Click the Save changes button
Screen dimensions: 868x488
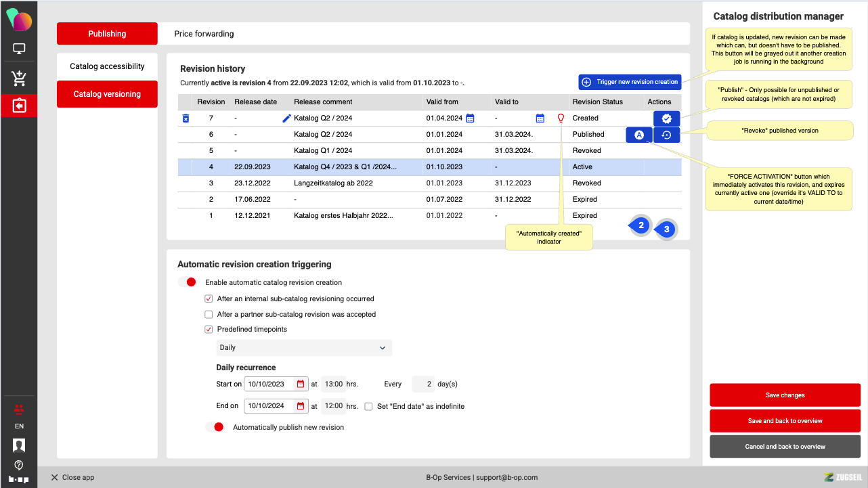(785, 395)
